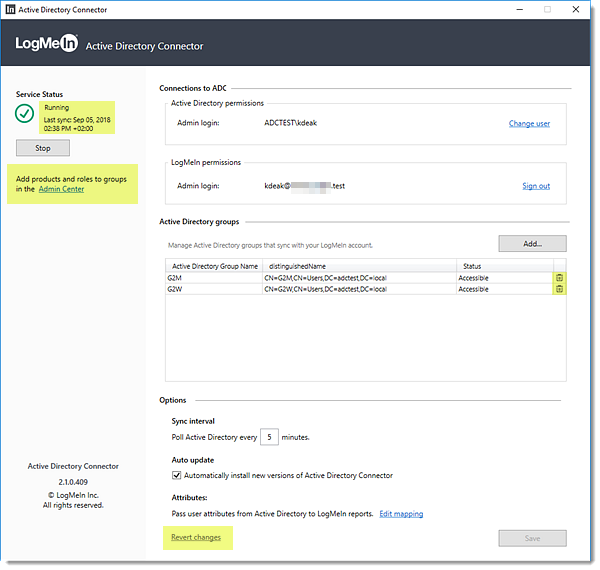Viewport: 600px width, 570px height.
Task: Click Revert changes link
Action: (x=196, y=537)
